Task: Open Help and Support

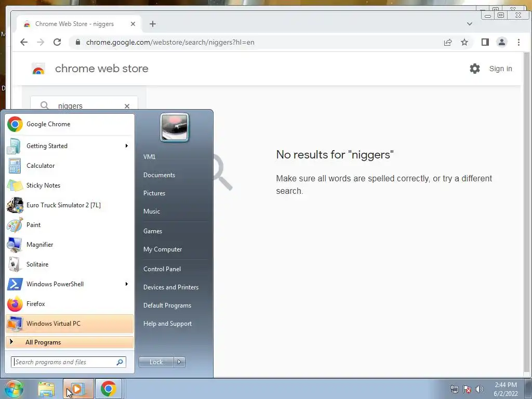Action: pos(167,324)
